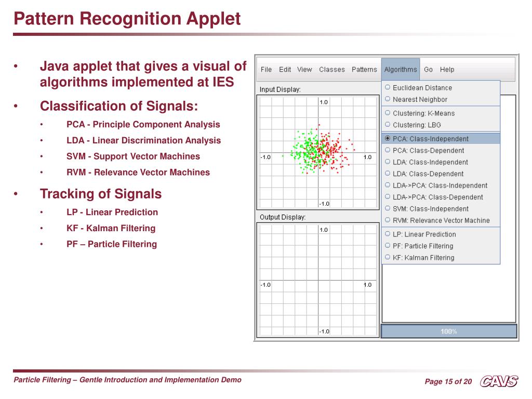Click 'KF - Kalman Filtering' bullet text

(111, 229)
